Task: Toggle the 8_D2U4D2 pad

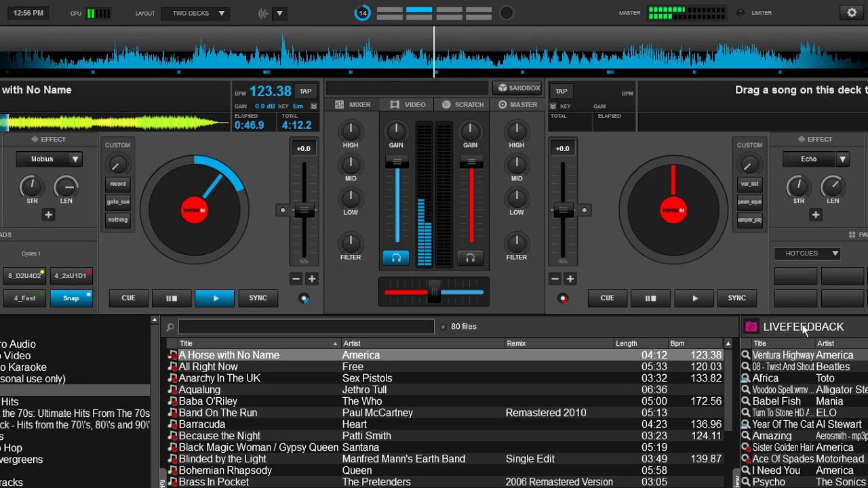Action: coord(25,276)
